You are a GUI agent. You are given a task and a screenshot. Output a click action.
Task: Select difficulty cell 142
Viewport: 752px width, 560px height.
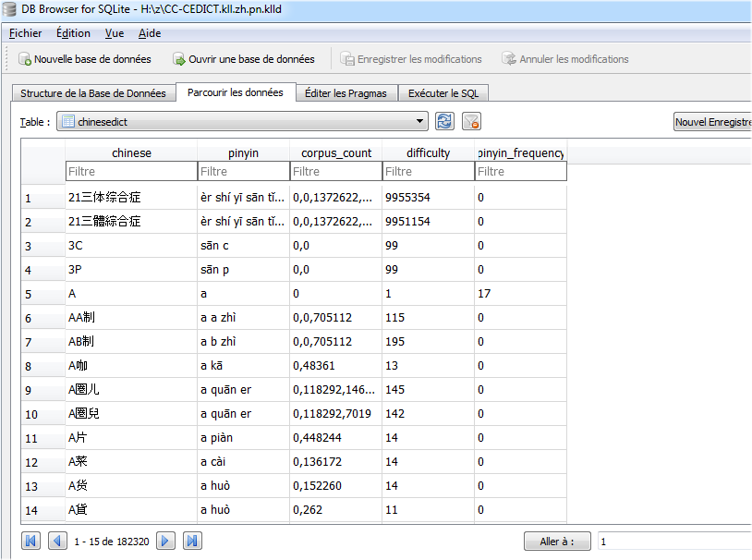[x=429, y=413]
